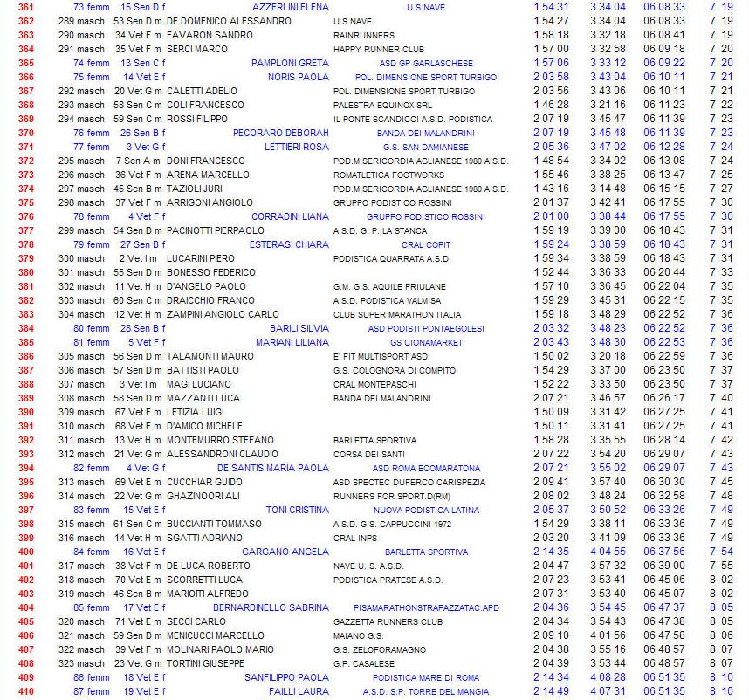Click the name NORIS PAOLA
Viewport: 749px width, 700px height.
[298, 77]
